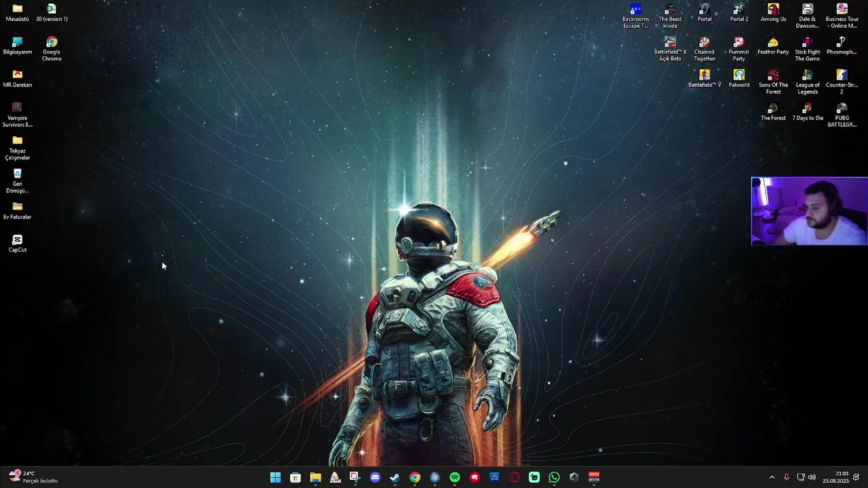Open the Geri Dönüşüm recycle bin
The width and height of the screenshot is (868, 488).
click(17, 181)
